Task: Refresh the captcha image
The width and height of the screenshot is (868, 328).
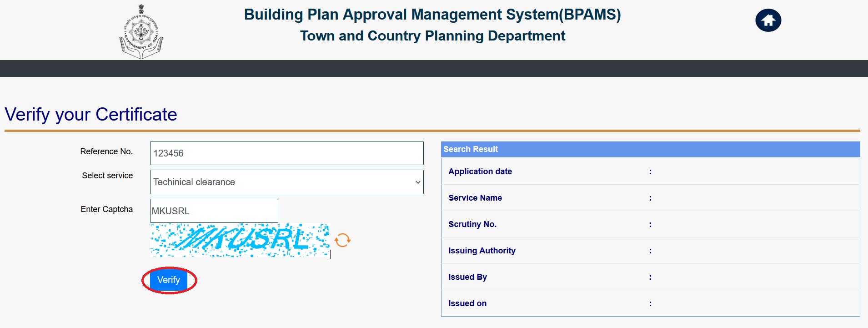Action: (342, 240)
